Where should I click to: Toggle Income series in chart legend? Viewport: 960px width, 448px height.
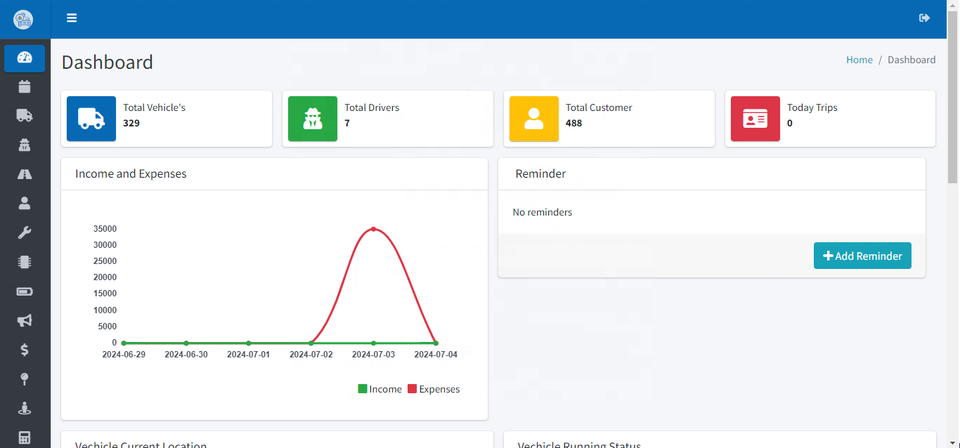pos(380,389)
